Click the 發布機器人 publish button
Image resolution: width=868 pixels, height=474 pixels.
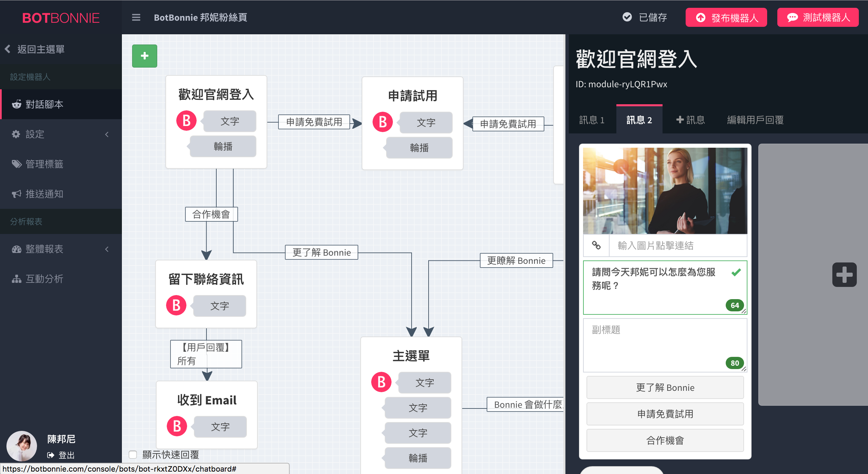pyautogui.click(x=726, y=17)
